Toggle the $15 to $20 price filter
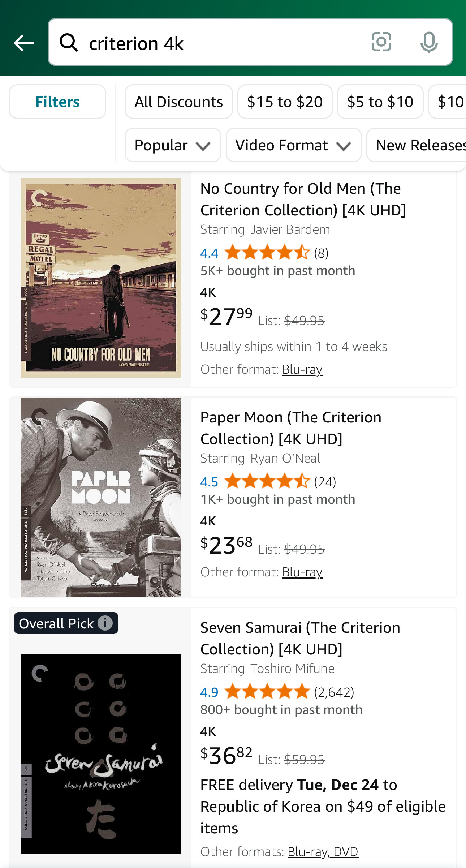 point(285,102)
